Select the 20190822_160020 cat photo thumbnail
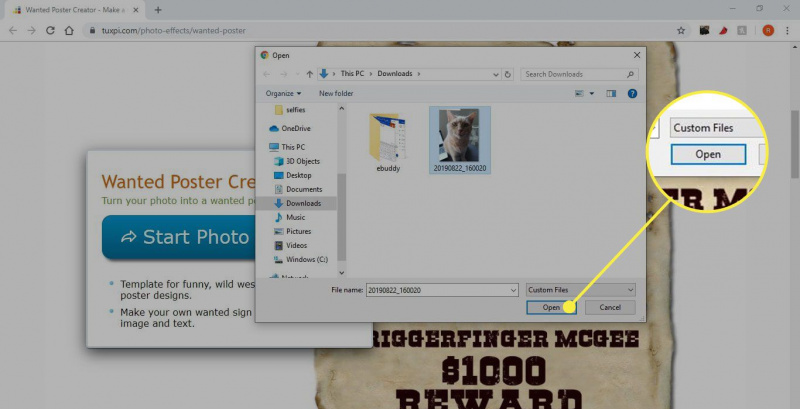 click(460, 140)
